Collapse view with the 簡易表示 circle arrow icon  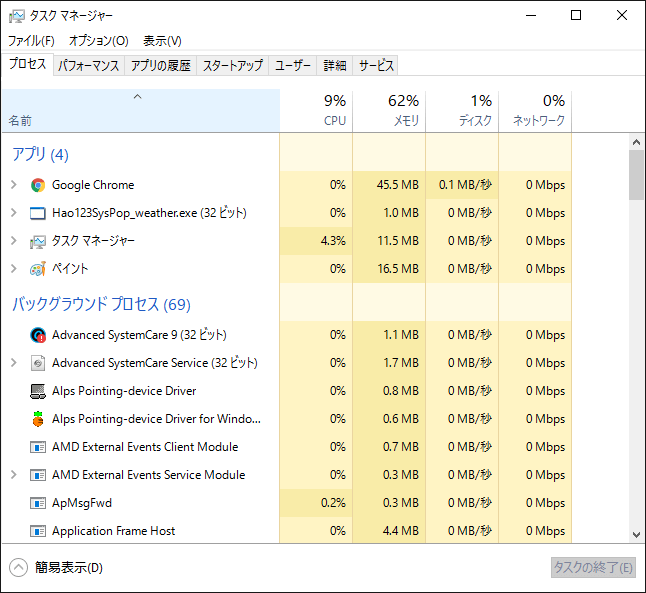coord(18,568)
